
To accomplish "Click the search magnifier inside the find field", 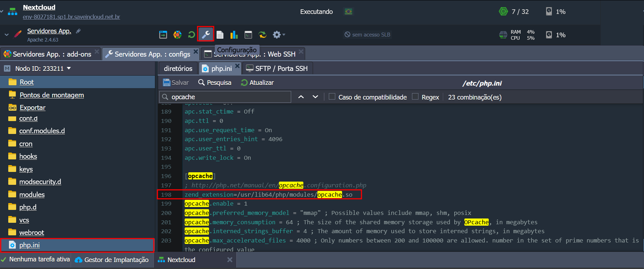I will [x=165, y=97].
